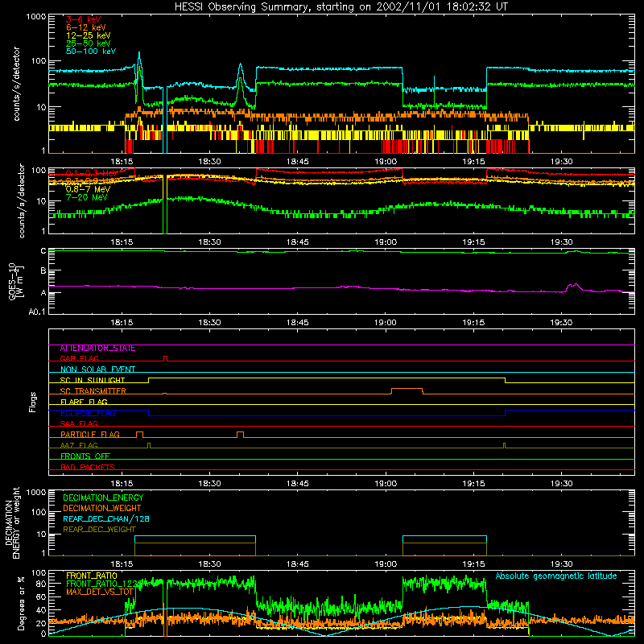Click the 'DECIMATION ENERGY or weight' axis title
This screenshot has height=644, width=644.
(12, 522)
